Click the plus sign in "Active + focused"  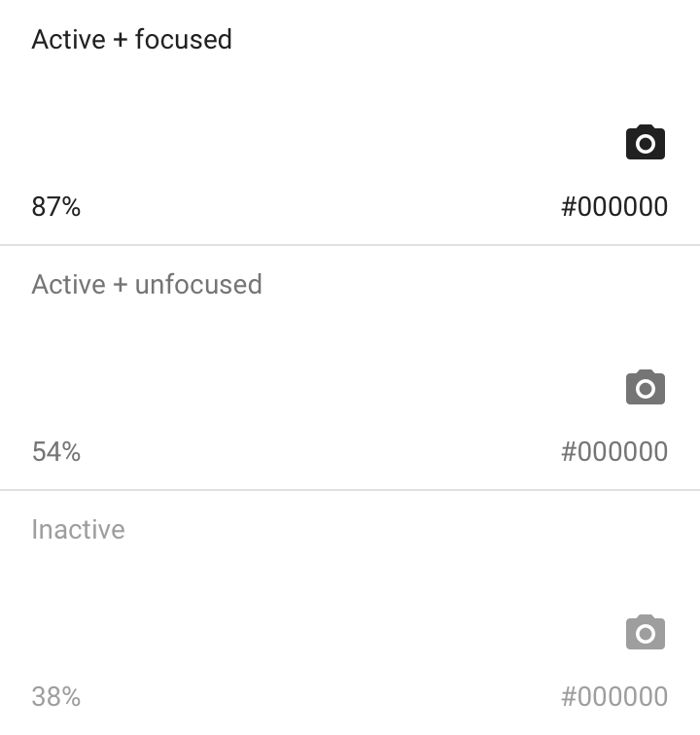click(121, 41)
